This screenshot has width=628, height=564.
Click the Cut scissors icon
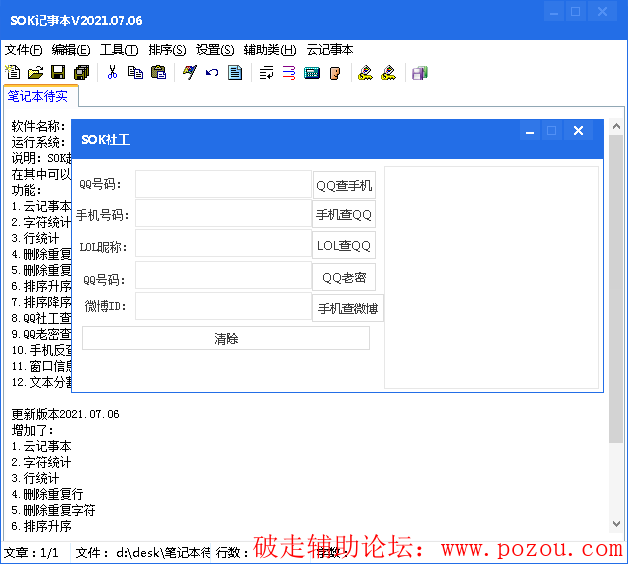pos(113,73)
